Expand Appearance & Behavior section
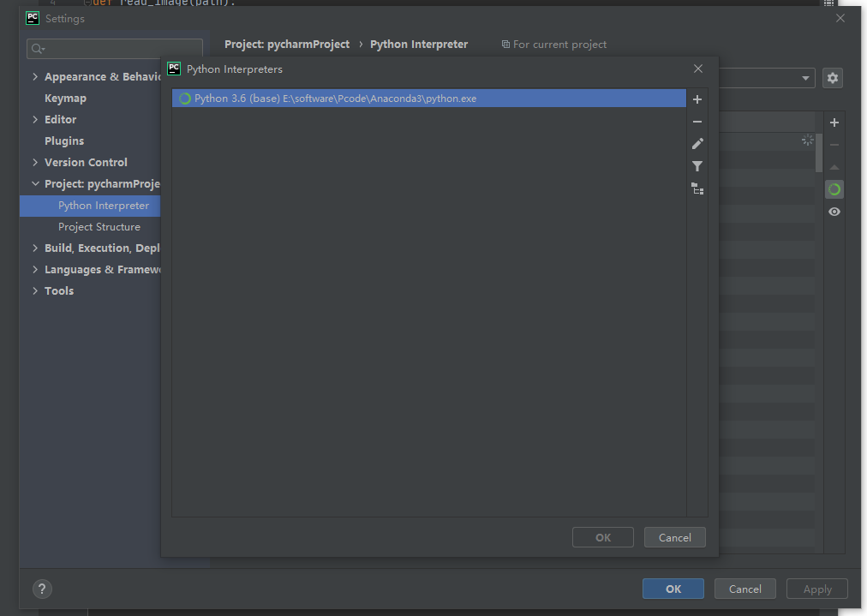The height and width of the screenshot is (616, 867). (35, 77)
